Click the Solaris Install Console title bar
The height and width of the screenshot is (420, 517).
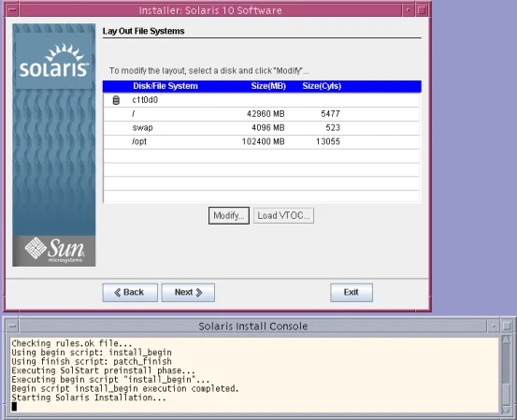tap(253, 326)
